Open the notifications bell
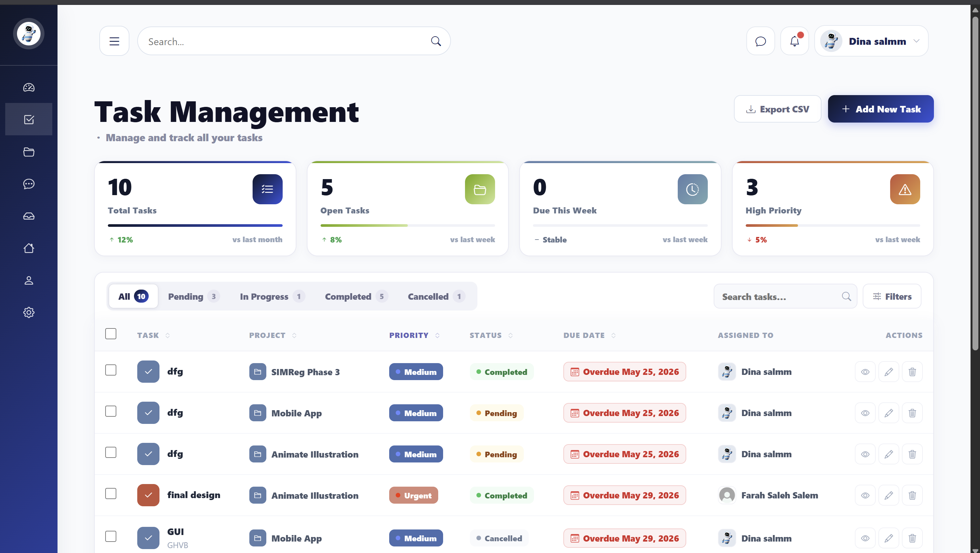The height and width of the screenshot is (553, 980). pos(795,41)
